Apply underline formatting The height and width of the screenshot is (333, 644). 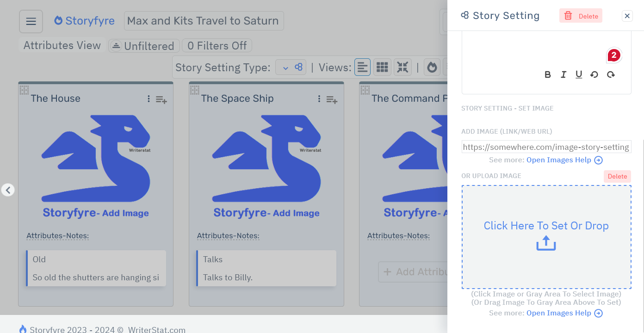pyautogui.click(x=579, y=74)
